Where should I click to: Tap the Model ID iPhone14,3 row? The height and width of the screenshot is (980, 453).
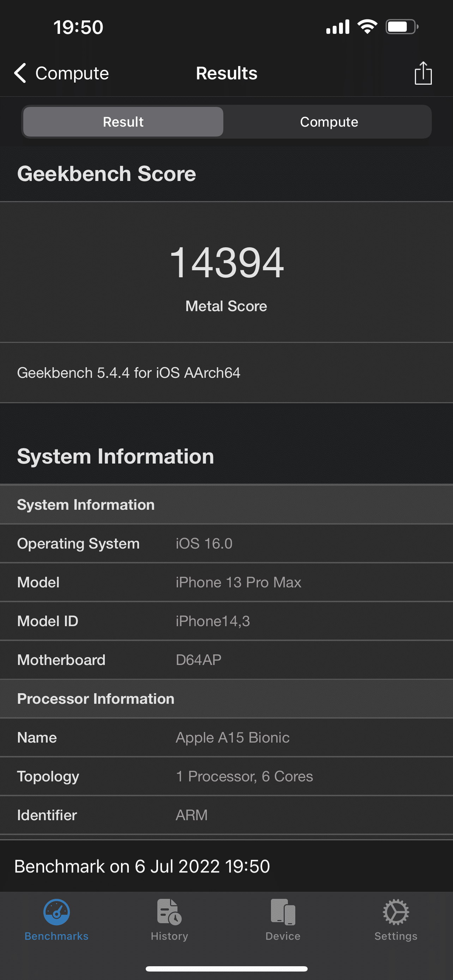[226, 621]
